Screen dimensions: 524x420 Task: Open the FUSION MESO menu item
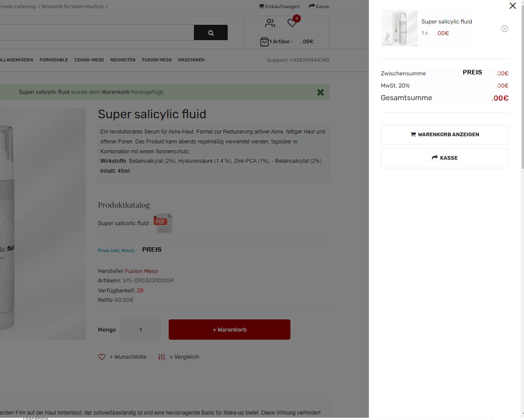[156, 60]
